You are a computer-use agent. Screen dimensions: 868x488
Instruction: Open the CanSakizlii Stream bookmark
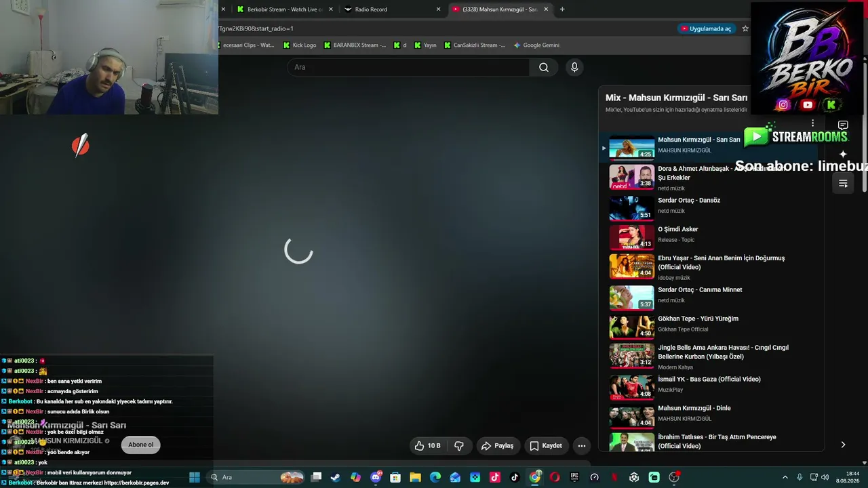click(x=475, y=45)
